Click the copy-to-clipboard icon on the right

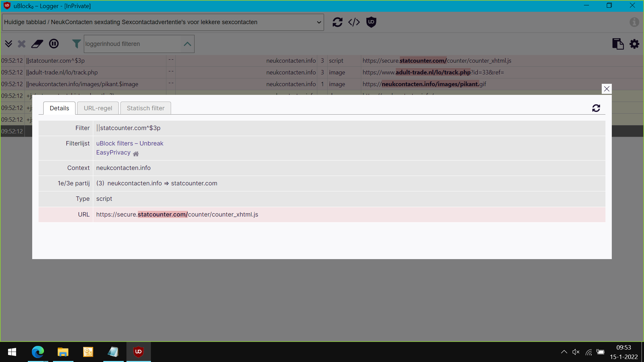618,44
